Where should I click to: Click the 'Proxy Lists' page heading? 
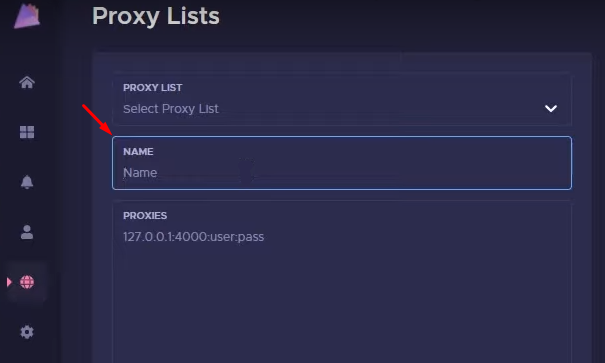click(155, 16)
